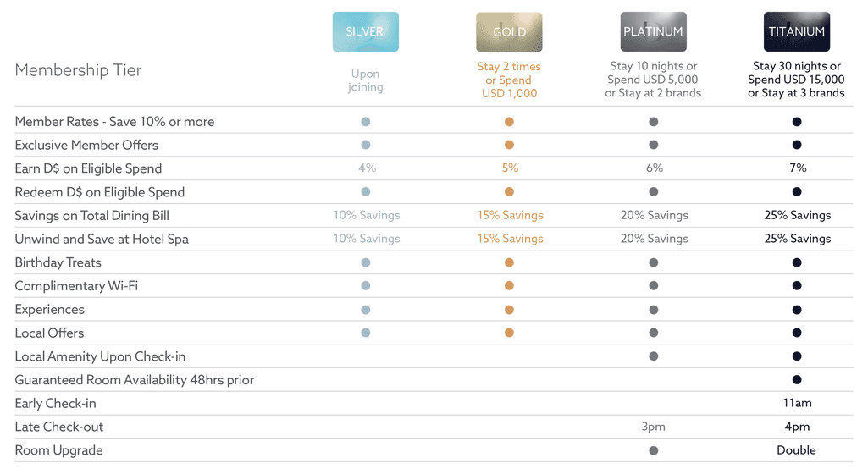Click the Silver membership card image
The height and width of the screenshot is (474, 868).
tap(365, 31)
